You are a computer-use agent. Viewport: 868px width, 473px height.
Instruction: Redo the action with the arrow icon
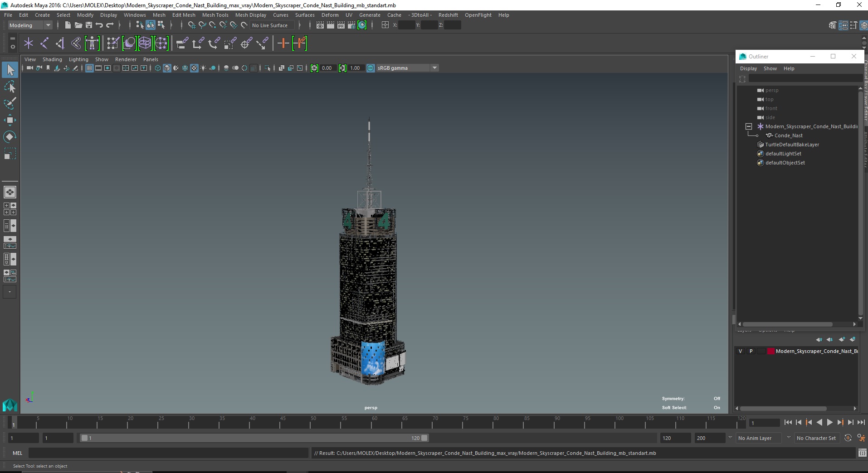110,25
